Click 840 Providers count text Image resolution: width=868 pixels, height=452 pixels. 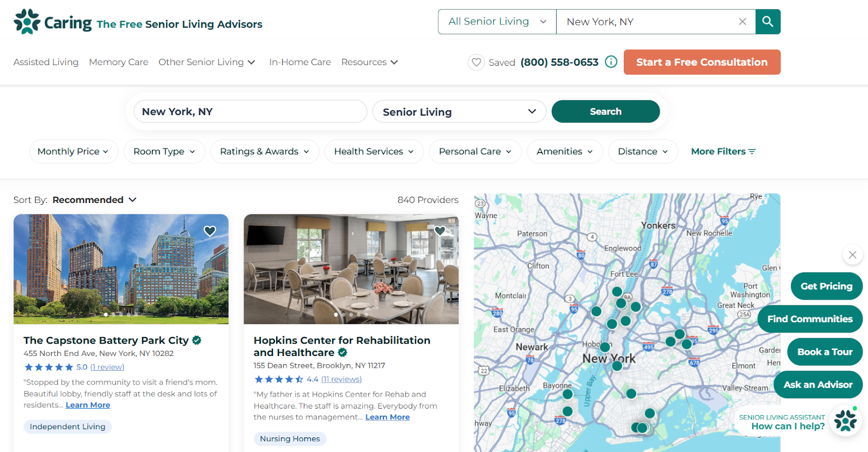pos(428,200)
